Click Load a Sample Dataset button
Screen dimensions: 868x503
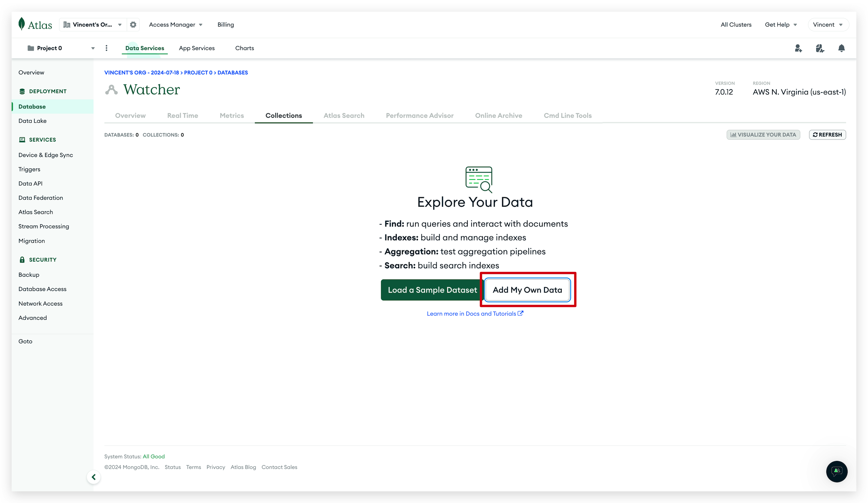coord(432,290)
